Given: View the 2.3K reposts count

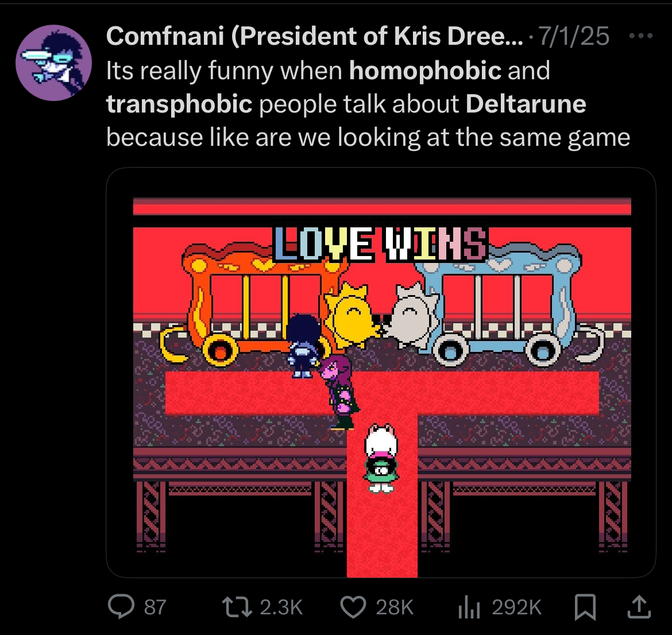Looking at the screenshot, I should (281, 607).
